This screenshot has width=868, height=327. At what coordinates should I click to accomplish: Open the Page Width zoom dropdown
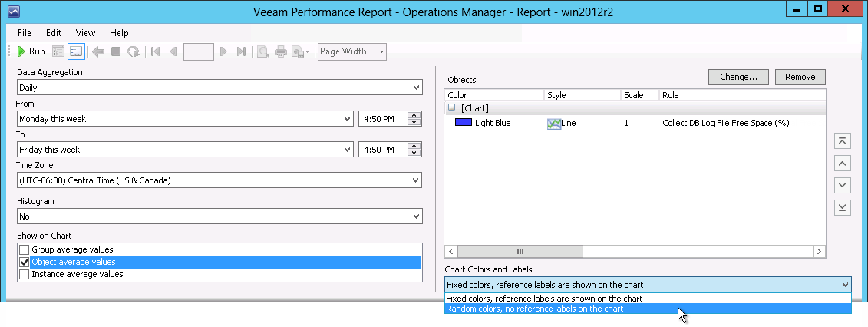352,51
